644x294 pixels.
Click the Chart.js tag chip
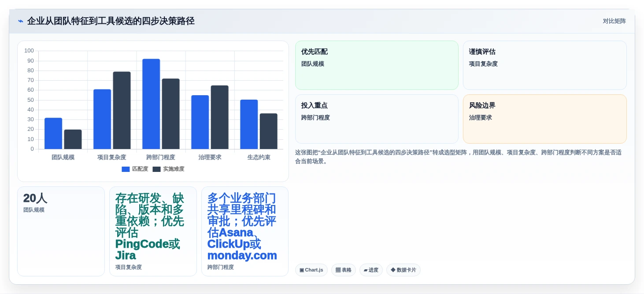(x=311, y=270)
